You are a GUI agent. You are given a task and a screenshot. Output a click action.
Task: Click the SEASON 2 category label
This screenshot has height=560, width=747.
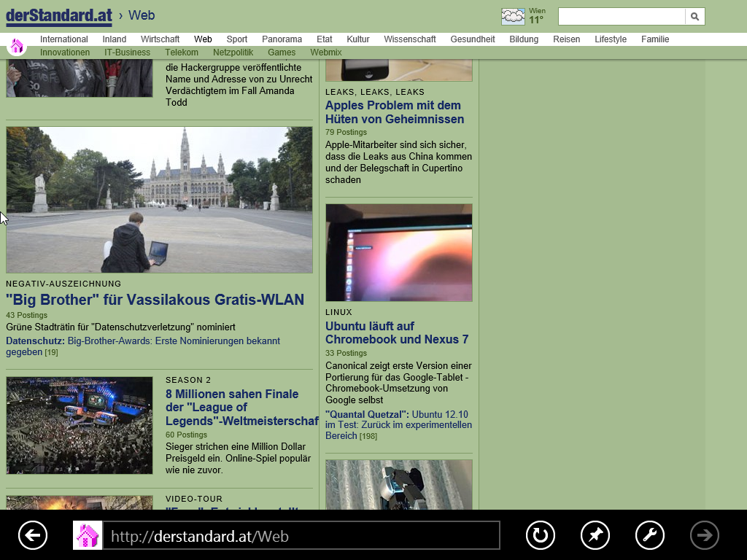[x=188, y=380]
